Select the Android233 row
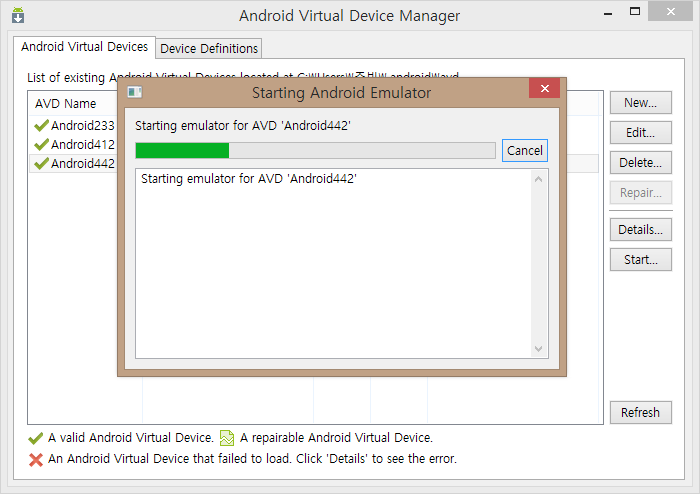Screen dimensions: 700x494 (74, 126)
